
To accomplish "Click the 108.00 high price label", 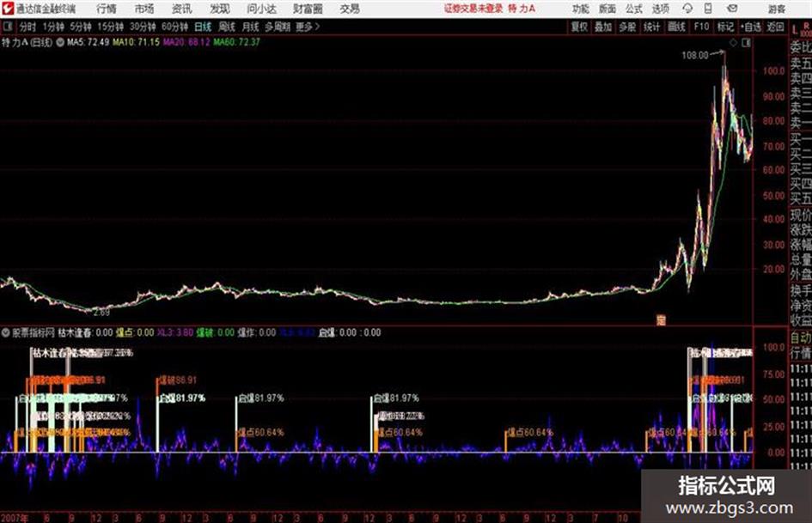I will [695, 55].
